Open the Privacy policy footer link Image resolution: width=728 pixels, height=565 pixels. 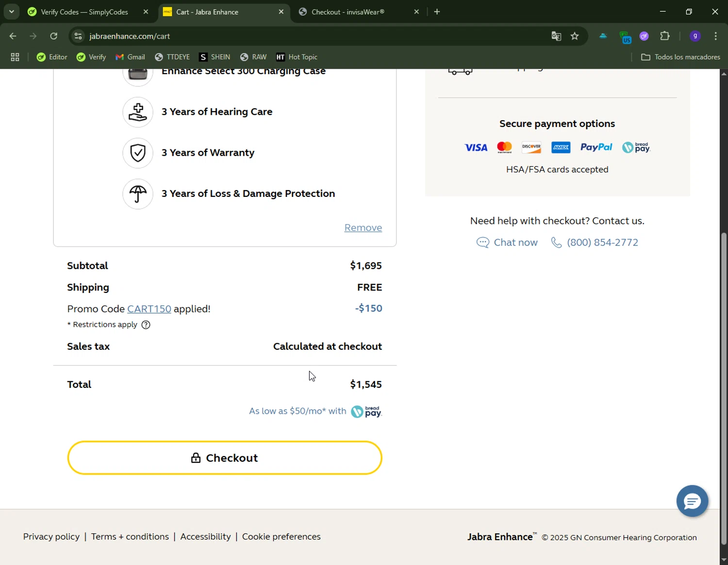tap(51, 536)
